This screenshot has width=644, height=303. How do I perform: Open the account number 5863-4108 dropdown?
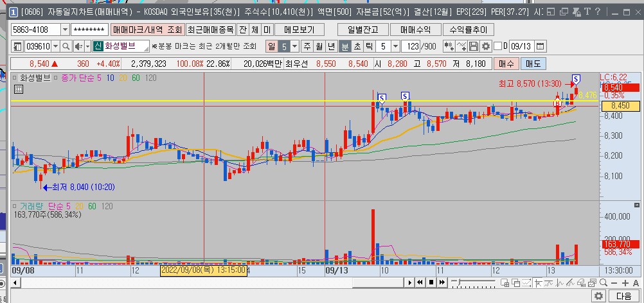(65, 30)
